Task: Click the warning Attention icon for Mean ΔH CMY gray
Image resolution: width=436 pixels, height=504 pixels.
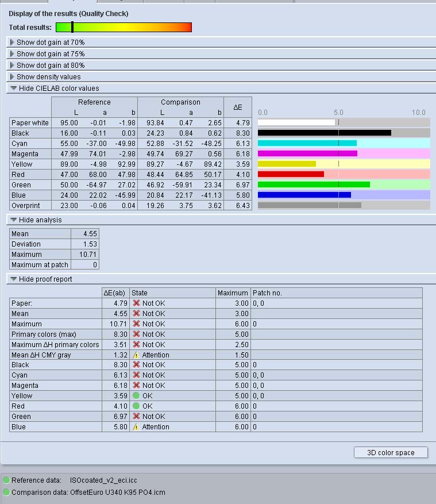Action: coord(136,355)
